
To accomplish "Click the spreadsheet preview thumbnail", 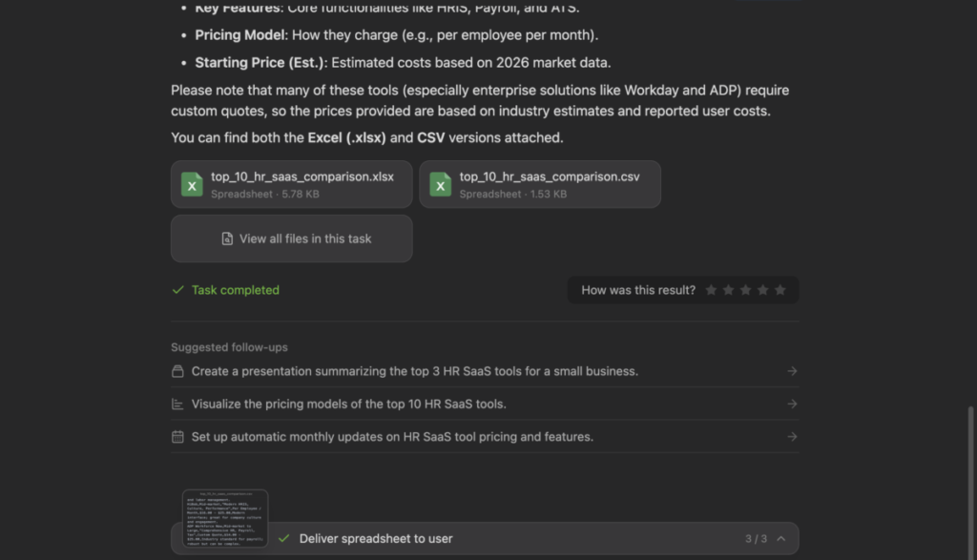I will tap(225, 518).
